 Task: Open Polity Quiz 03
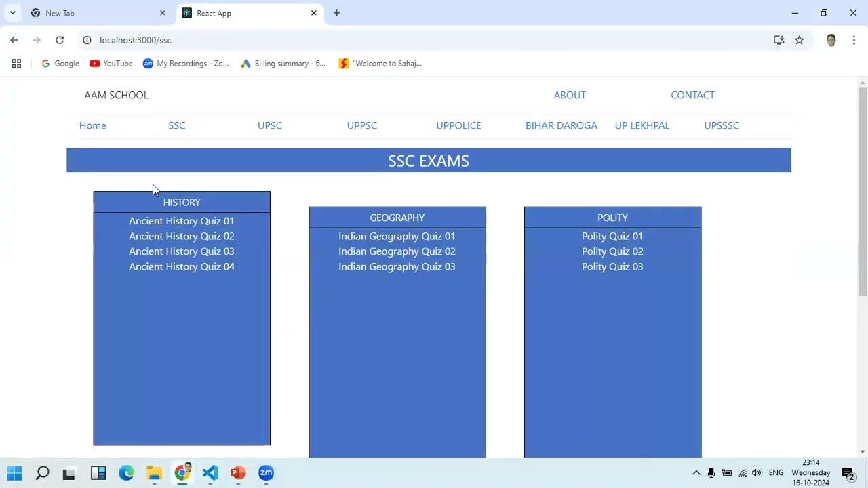pos(612,266)
